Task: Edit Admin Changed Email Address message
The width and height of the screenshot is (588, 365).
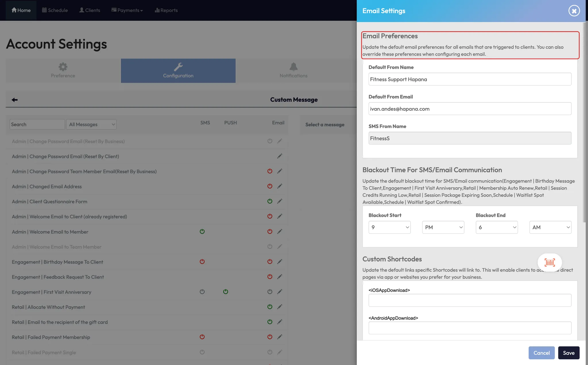Action: [x=280, y=186]
